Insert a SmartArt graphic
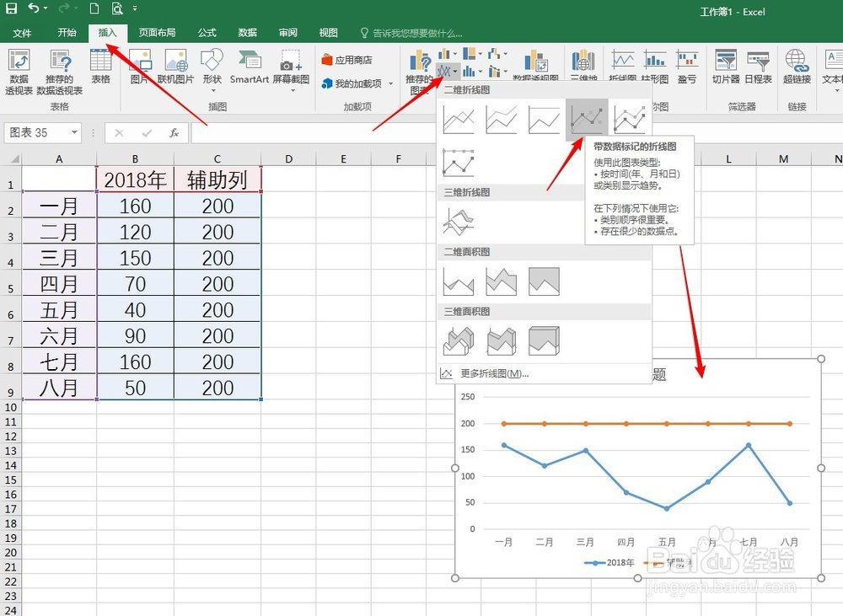The image size is (843, 616). click(250, 67)
